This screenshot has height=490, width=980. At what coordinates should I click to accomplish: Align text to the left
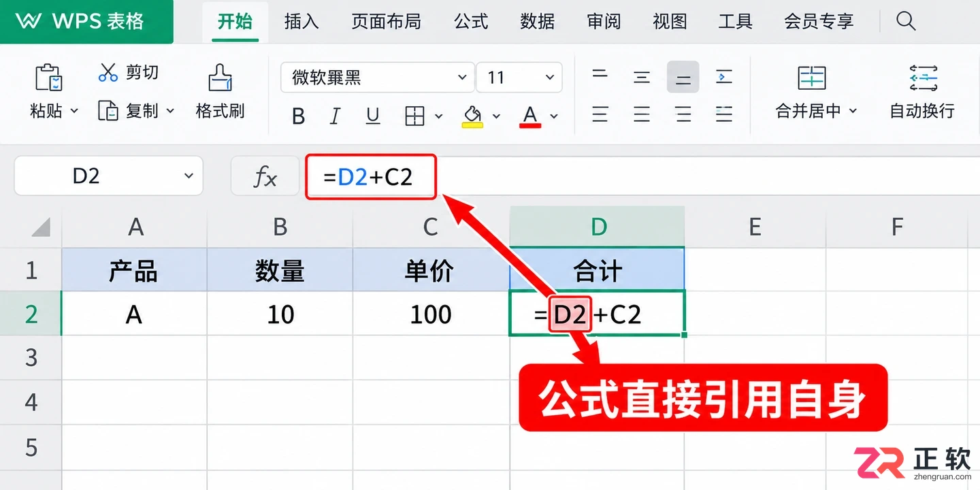coord(600,114)
